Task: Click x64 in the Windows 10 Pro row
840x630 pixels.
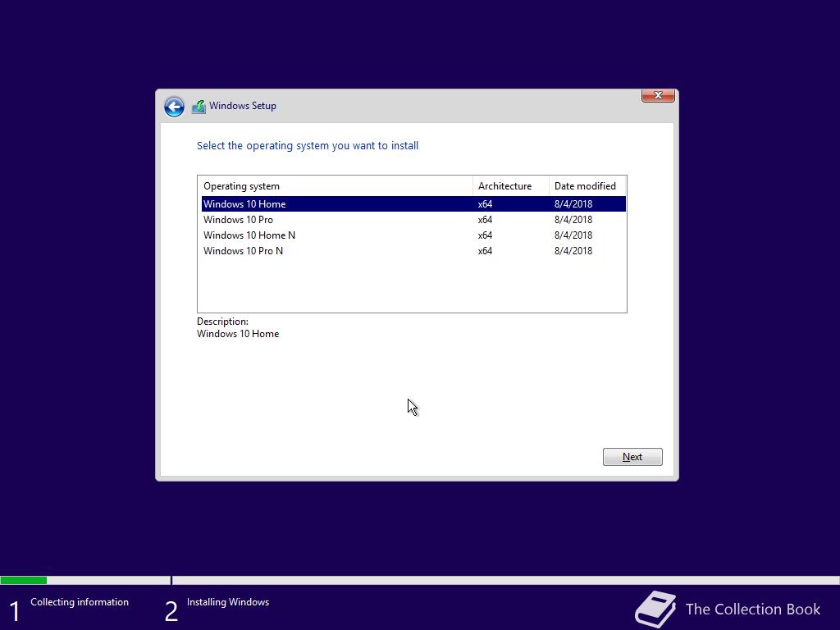Action: pyautogui.click(x=485, y=220)
